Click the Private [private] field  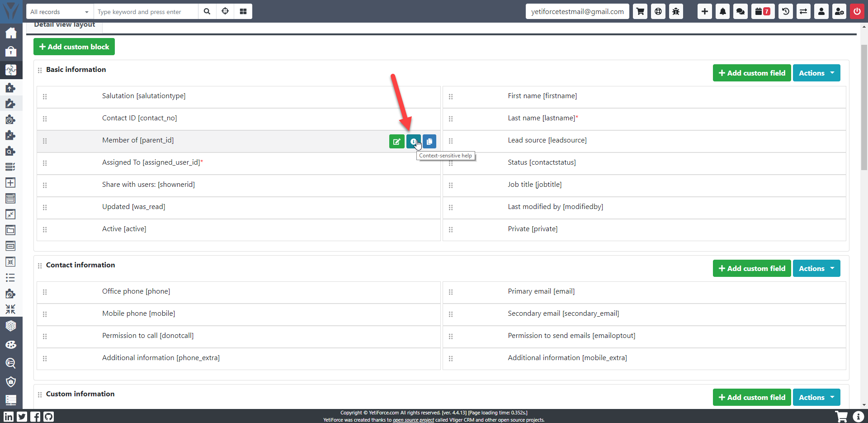click(644, 229)
